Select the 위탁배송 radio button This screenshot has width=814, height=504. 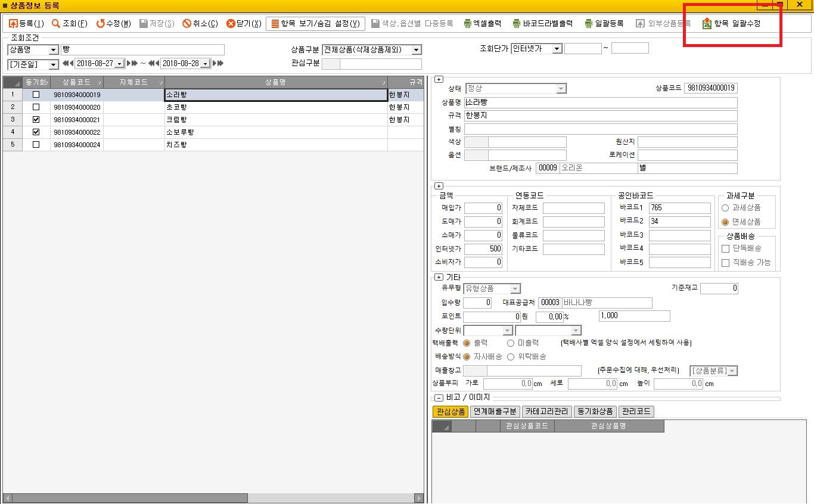(x=511, y=357)
